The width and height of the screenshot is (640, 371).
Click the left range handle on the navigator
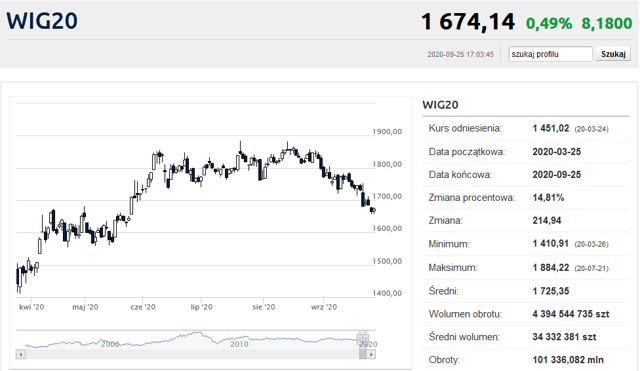360,339
